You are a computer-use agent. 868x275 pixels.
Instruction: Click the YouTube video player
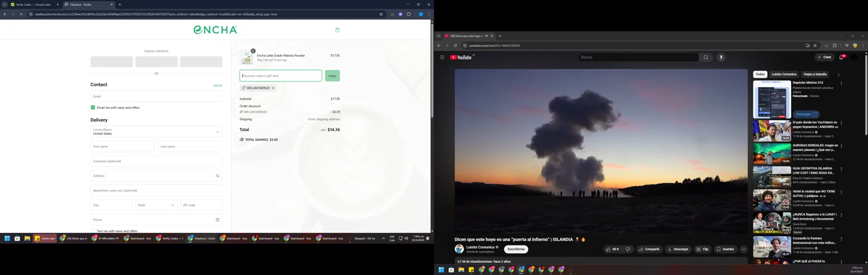(x=601, y=151)
